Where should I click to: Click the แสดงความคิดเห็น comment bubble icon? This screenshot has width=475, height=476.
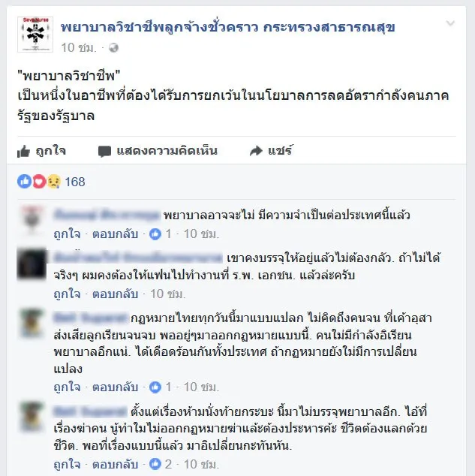coord(104,151)
